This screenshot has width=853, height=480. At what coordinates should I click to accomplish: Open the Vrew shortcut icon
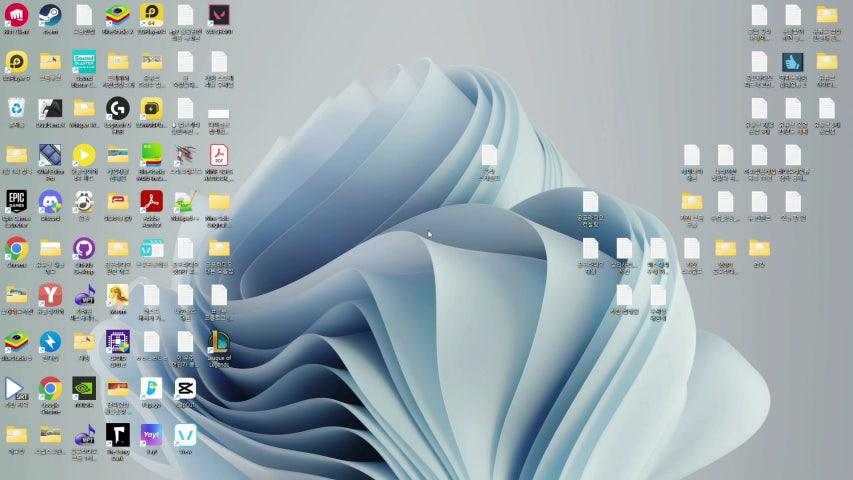(x=185, y=435)
